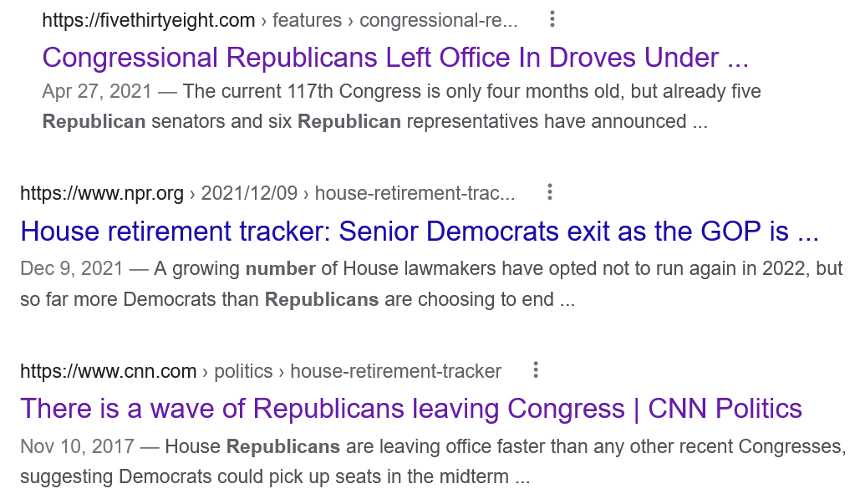Select the "features › congressional-re..." breadcrumb path
Viewport: 865px width, 504px height.
[395, 20]
